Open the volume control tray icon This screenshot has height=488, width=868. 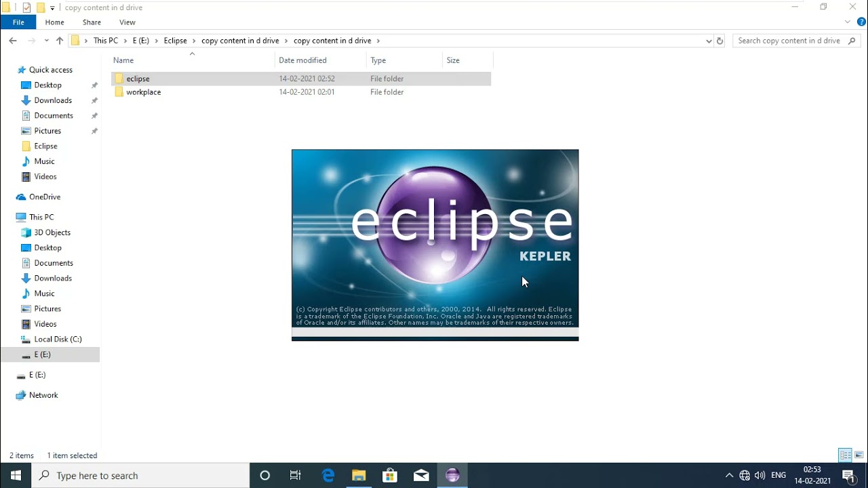[x=759, y=476]
